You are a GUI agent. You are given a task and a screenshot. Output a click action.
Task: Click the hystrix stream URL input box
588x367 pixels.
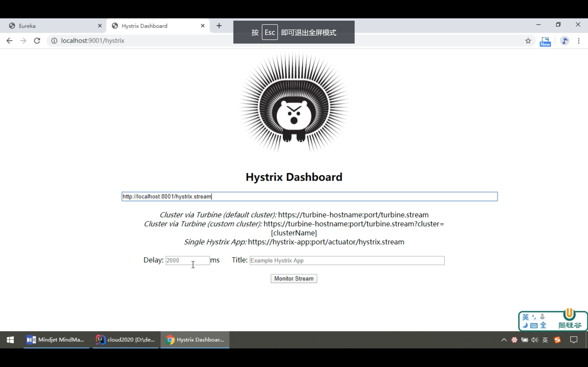[309, 196]
